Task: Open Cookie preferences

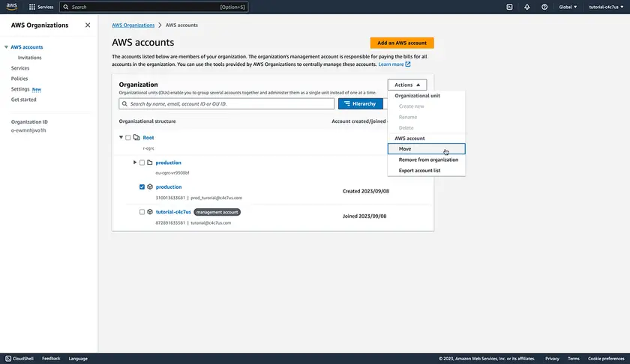Action: tap(606, 358)
